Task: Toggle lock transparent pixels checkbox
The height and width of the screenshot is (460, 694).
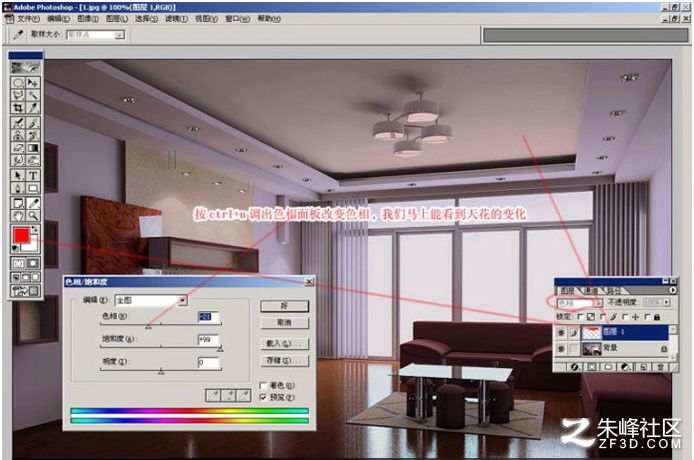Action: tap(580, 317)
